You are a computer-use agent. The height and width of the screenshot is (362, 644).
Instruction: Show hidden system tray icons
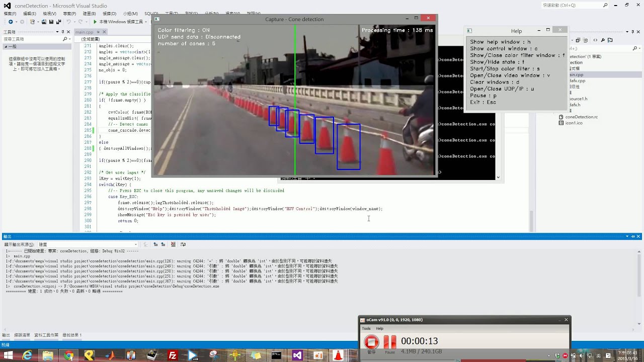coord(550,355)
